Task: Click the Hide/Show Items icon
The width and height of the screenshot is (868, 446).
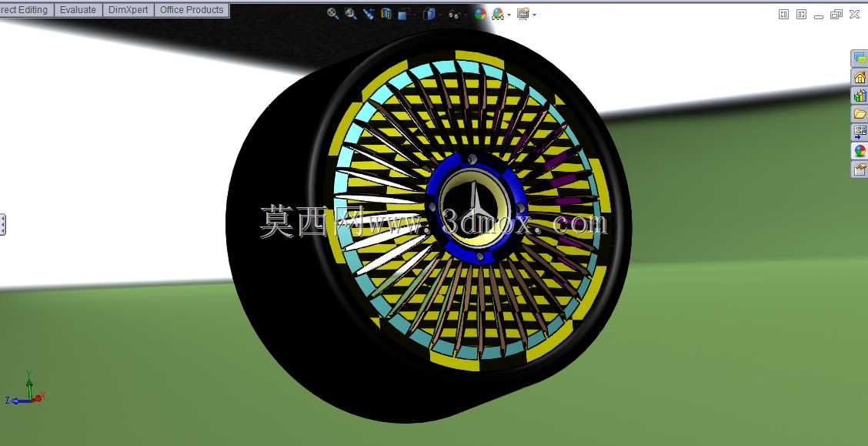Action: [x=453, y=15]
